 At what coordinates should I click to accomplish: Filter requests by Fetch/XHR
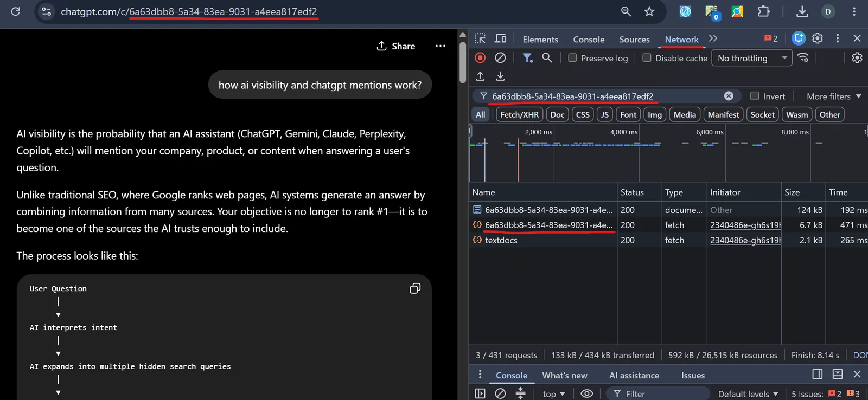[520, 114]
